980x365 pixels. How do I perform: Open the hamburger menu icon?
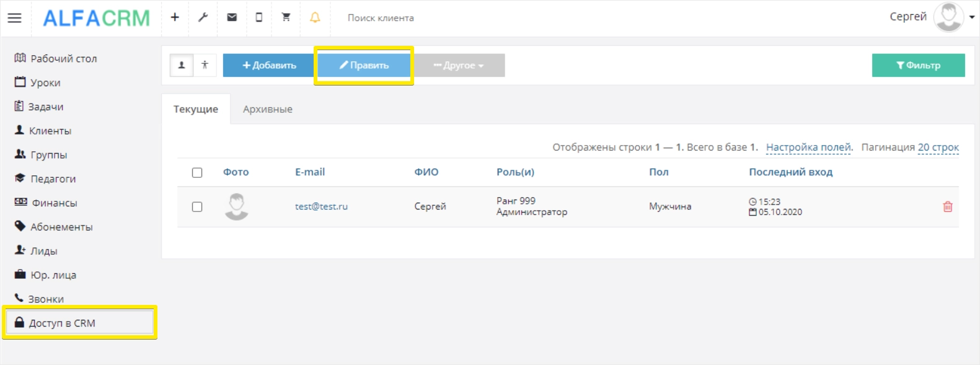(14, 18)
